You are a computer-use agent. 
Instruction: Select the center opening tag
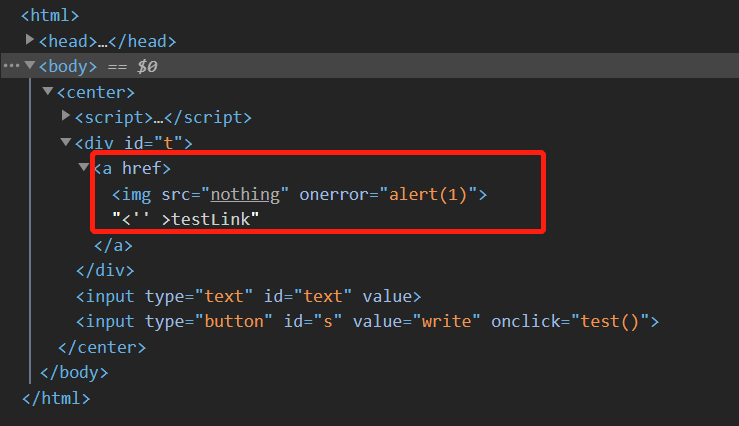pyautogui.click(x=96, y=92)
